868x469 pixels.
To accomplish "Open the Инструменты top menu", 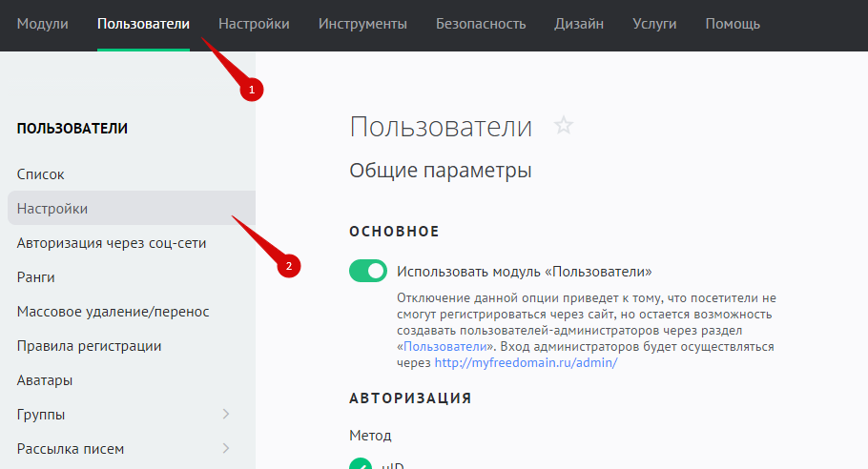I will (x=362, y=24).
